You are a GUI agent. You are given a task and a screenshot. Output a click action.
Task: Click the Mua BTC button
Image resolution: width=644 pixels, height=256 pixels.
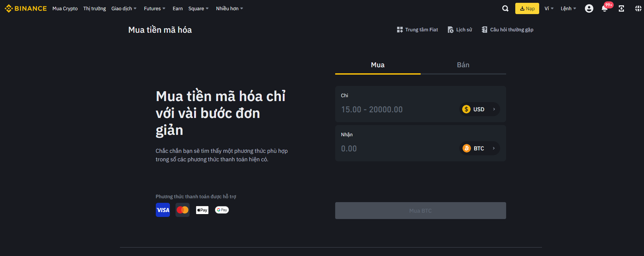[421, 211]
